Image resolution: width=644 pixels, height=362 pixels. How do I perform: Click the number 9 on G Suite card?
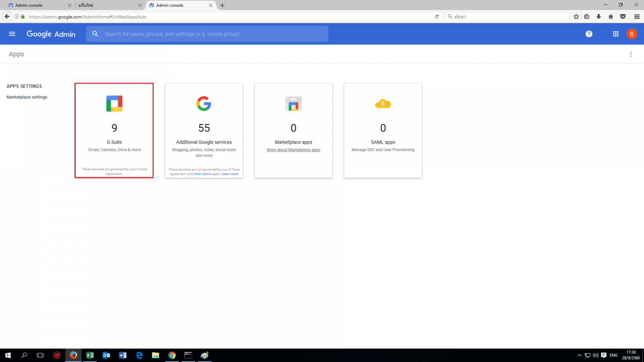114,128
